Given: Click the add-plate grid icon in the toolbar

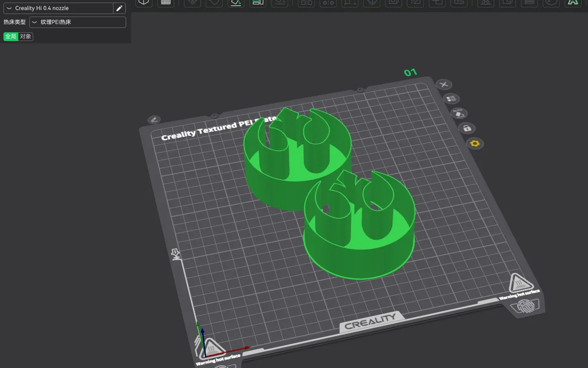Looking at the screenshot, I should (x=165, y=2).
